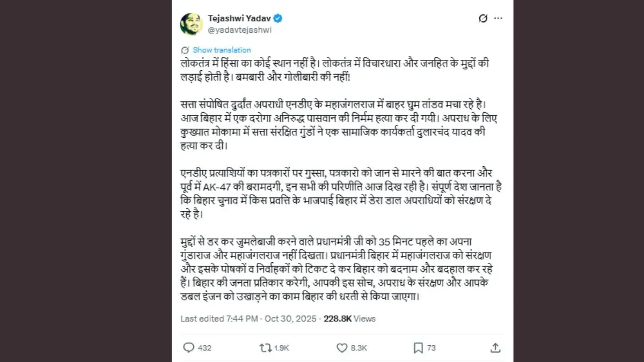The height and width of the screenshot is (362, 644).
Task: Click the 73 bookmarks count
Action: coord(431,348)
